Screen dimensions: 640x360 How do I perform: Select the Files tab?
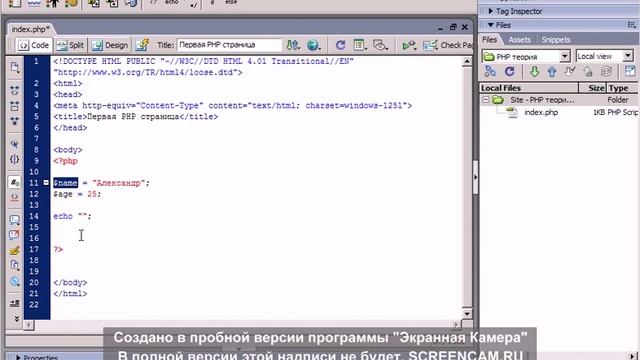pyautogui.click(x=489, y=40)
